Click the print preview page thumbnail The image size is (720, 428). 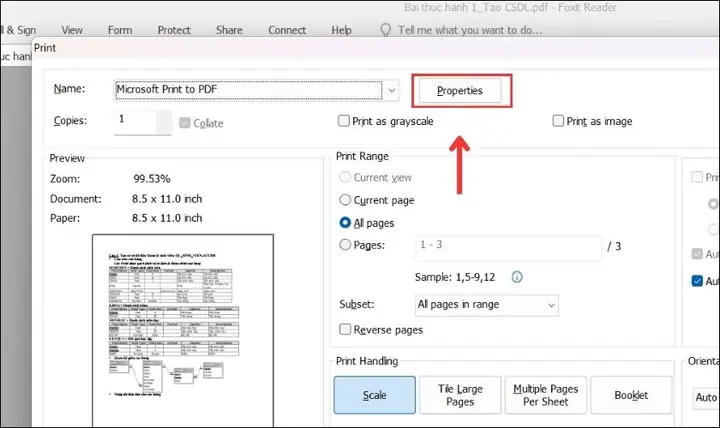[x=183, y=331]
